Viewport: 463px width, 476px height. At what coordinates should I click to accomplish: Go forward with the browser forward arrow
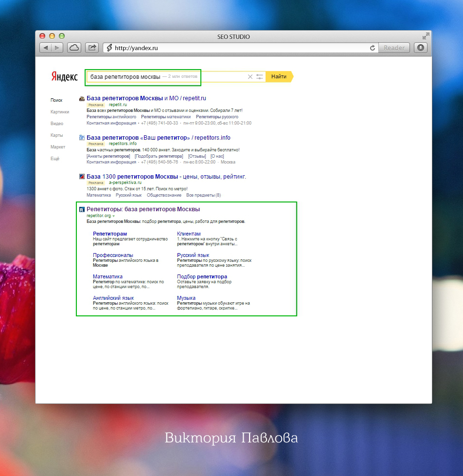57,48
